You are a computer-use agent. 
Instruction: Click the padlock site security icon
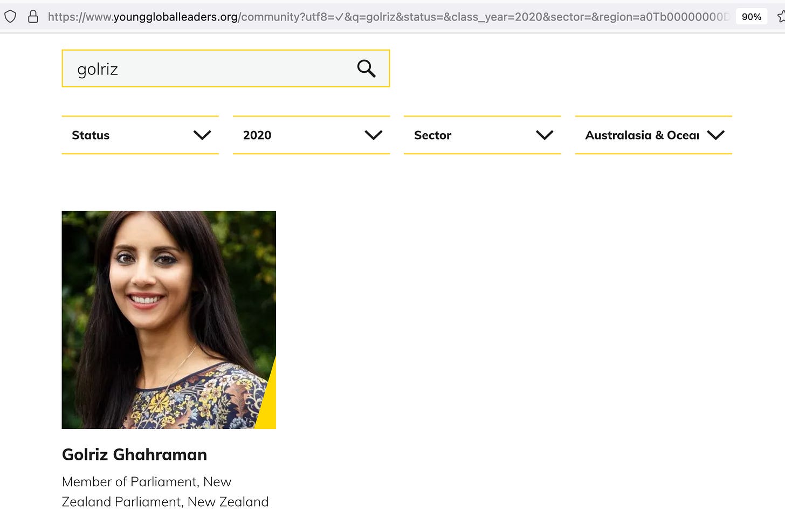33,17
